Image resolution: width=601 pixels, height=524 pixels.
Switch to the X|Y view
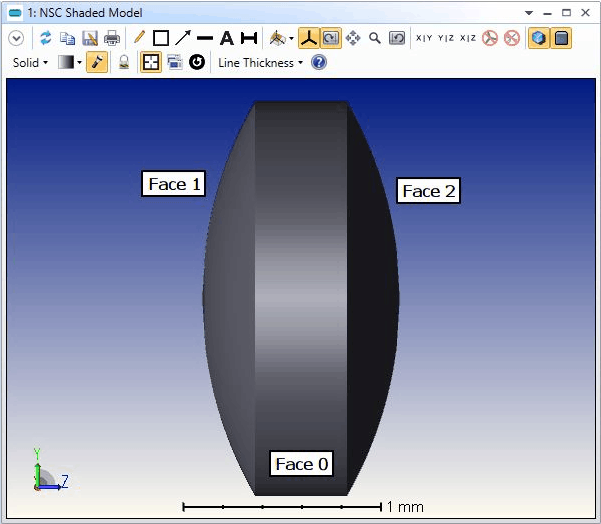[424, 38]
